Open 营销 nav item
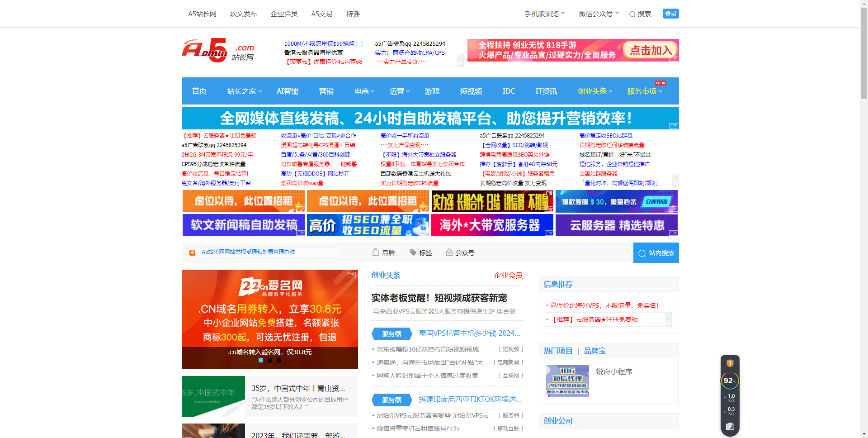The width and height of the screenshot is (868, 438). pos(326,91)
